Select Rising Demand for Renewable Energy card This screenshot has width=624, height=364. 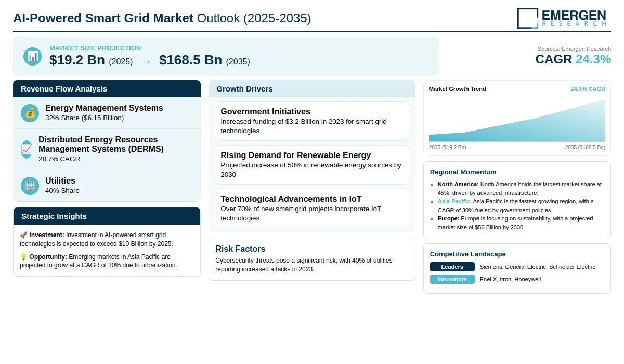pos(312,165)
